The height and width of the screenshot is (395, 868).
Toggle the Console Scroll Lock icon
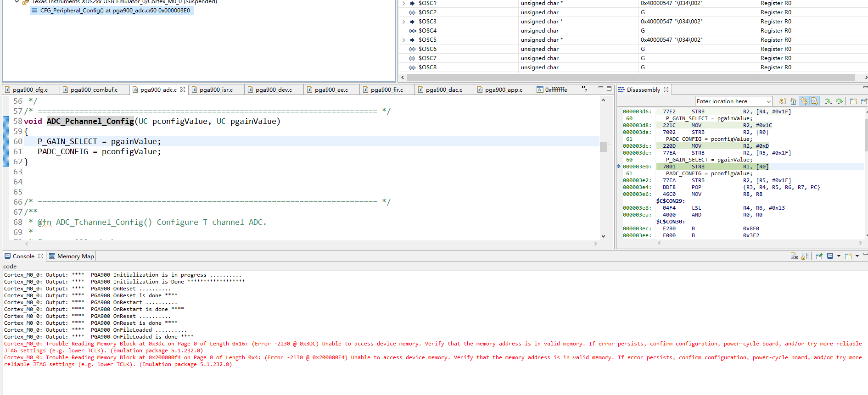coord(805,256)
